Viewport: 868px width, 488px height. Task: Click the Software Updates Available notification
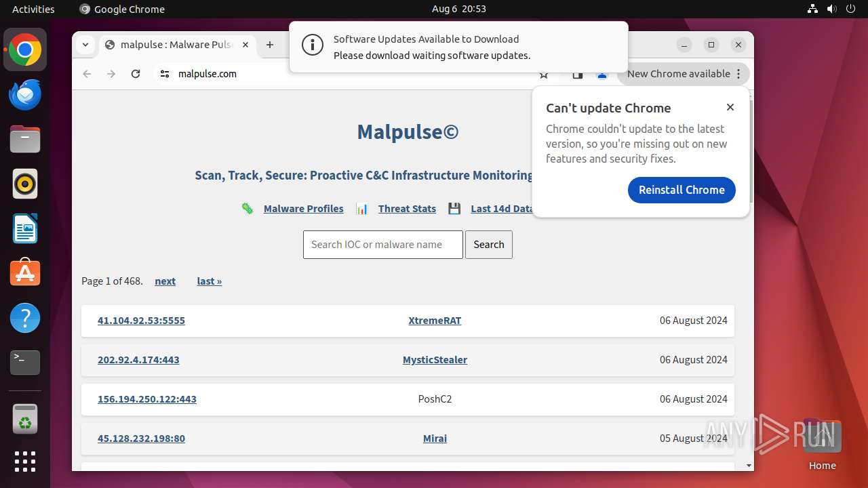point(458,47)
